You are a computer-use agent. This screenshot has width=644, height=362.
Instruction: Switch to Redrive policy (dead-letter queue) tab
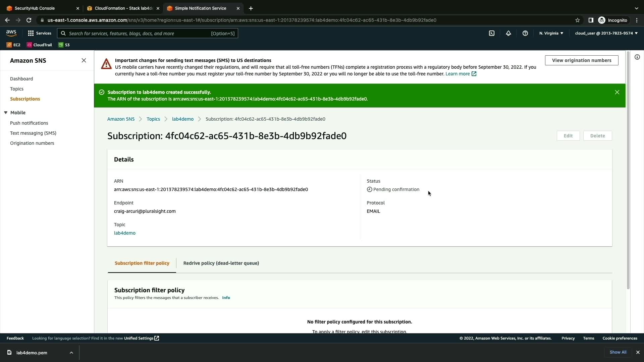click(221, 263)
